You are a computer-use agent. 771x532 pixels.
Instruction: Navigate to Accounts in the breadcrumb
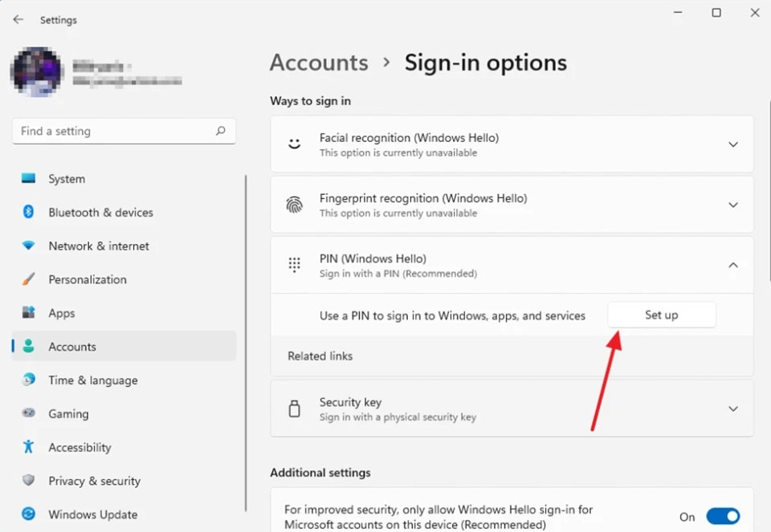pos(319,63)
